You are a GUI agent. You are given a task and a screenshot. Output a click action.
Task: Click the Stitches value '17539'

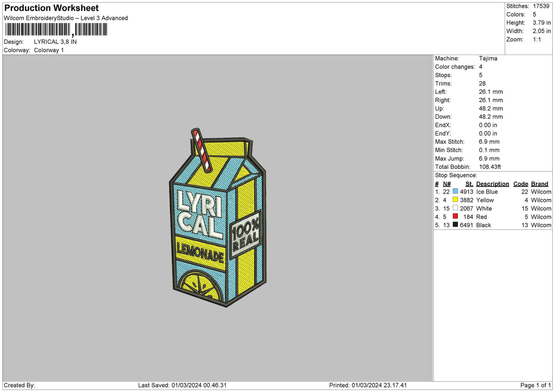(542, 6)
